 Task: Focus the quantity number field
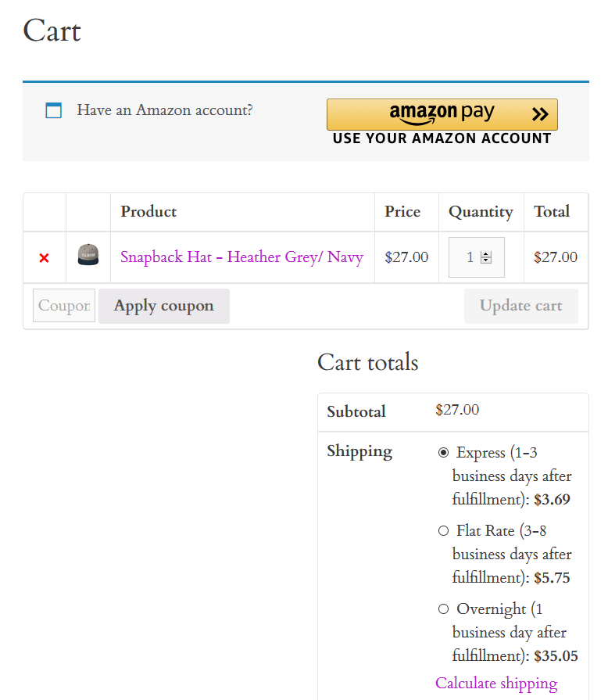[x=477, y=257]
